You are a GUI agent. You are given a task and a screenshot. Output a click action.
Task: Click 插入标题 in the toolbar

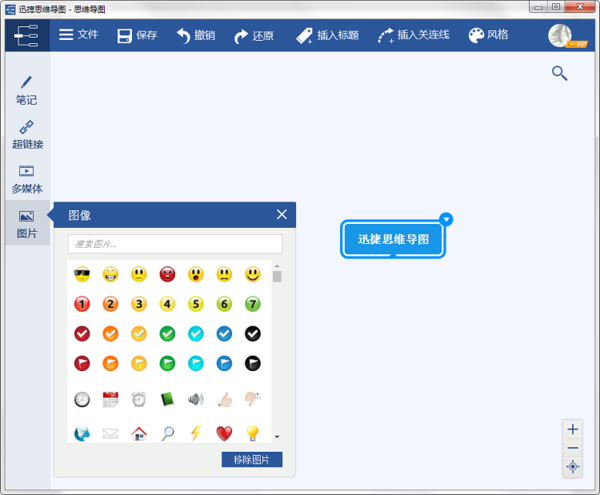[x=328, y=36]
